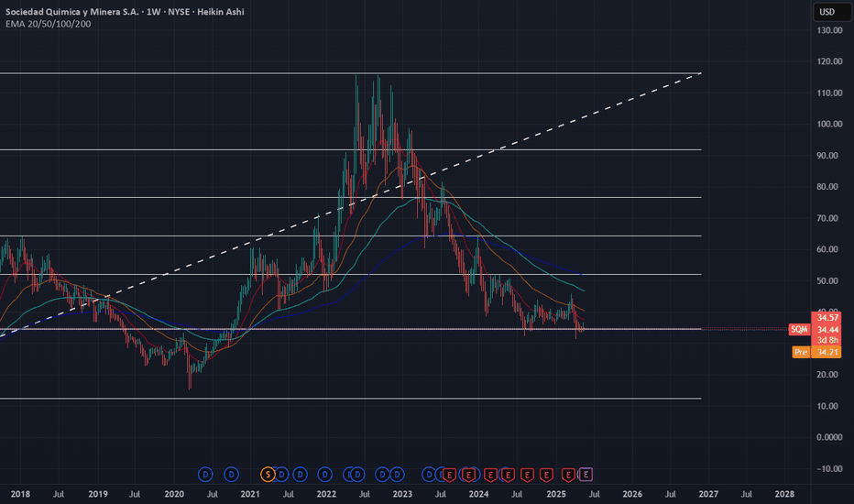Viewport: 854px width, 504px height.
Task: Open the dividend D marker nearest the 2023 label
Action: click(397, 475)
